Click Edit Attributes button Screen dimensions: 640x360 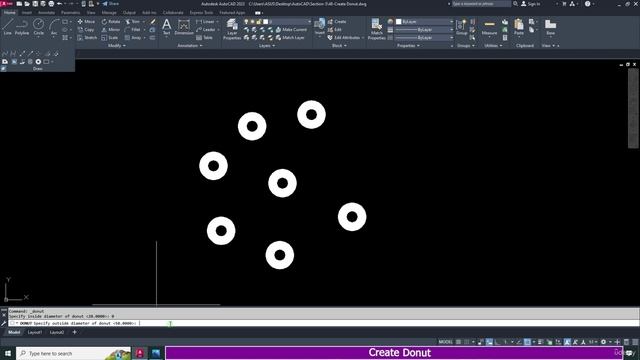[x=344, y=38]
